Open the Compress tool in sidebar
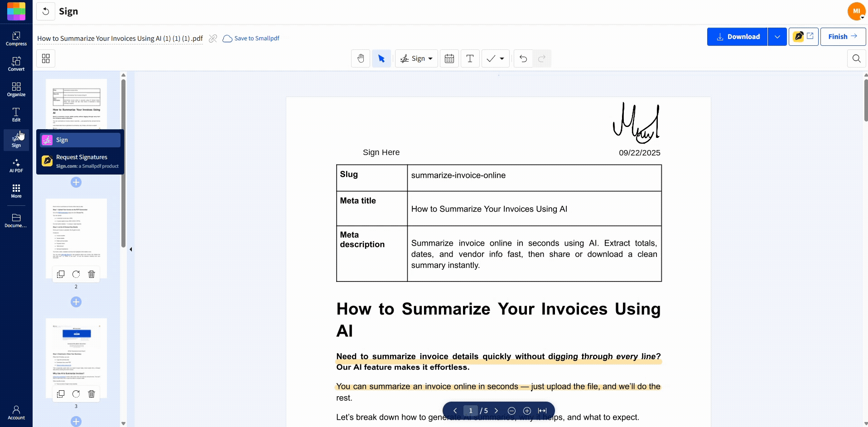The height and width of the screenshot is (427, 868). click(x=16, y=39)
